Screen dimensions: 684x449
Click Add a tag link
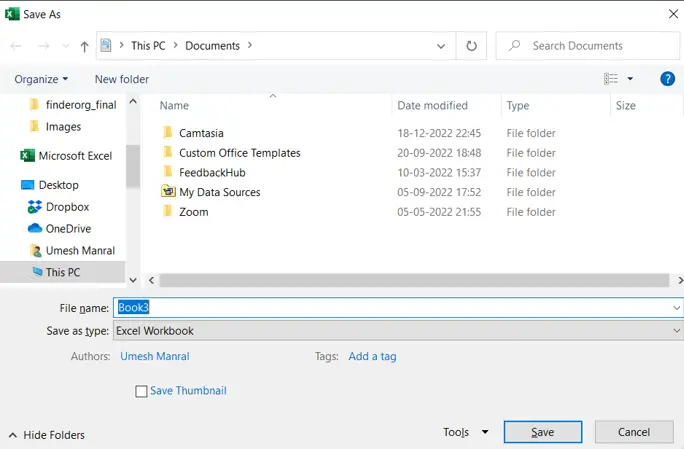point(372,356)
